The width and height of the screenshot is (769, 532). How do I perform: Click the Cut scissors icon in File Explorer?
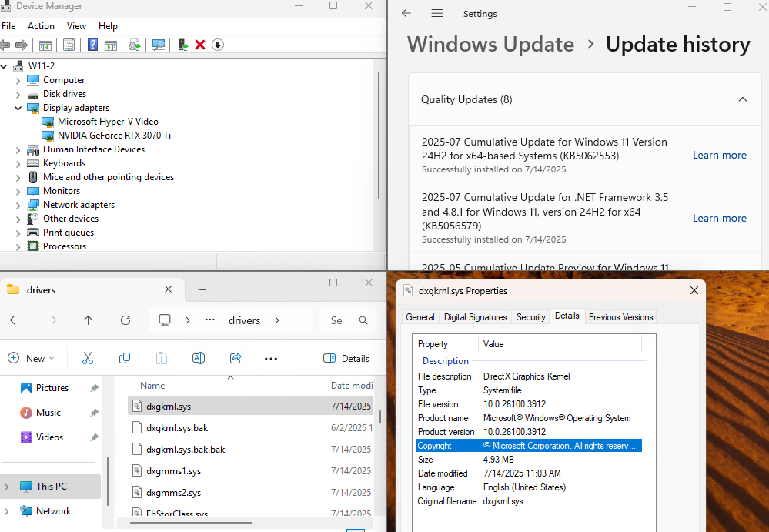(x=88, y=359)
